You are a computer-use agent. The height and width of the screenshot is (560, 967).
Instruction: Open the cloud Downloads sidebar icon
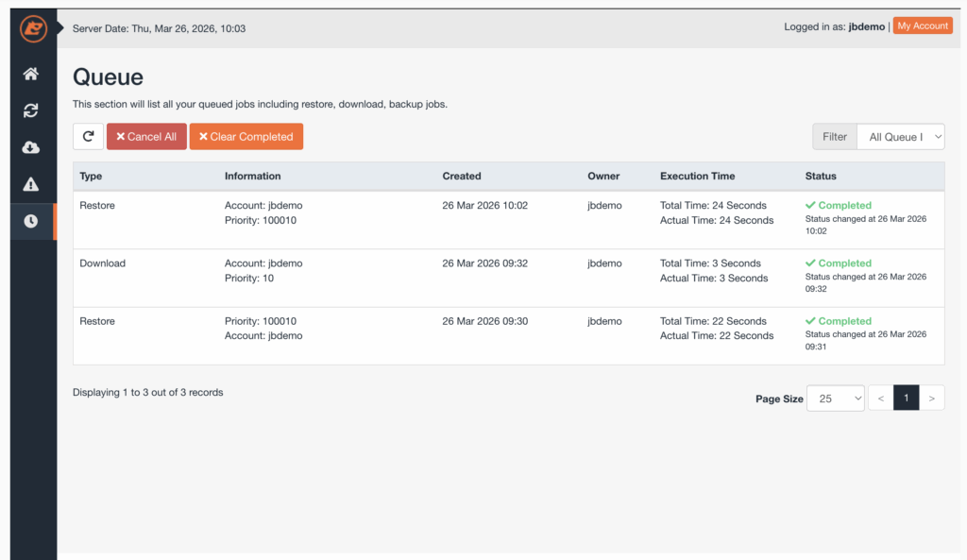point(31,147)
